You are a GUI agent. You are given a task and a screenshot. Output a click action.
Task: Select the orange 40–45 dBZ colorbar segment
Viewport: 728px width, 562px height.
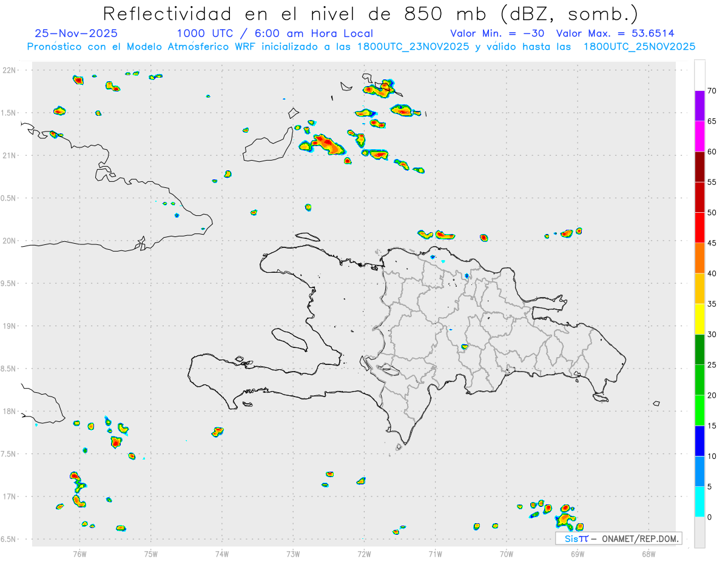point(699,258)
